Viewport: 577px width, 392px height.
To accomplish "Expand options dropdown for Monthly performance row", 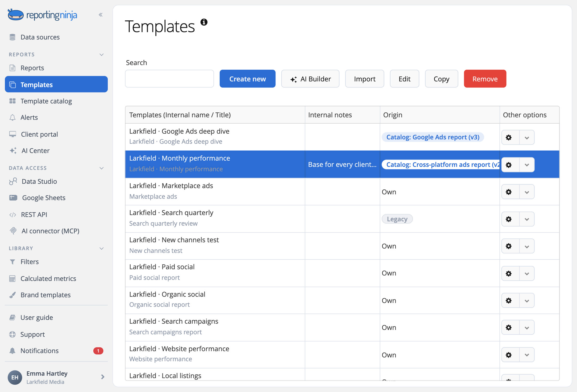I will 527,165.
